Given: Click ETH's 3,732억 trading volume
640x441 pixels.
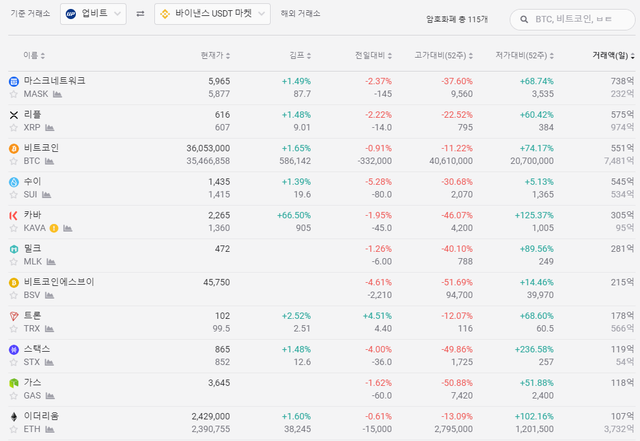Looking at the screenshot, I should (619, 429).
